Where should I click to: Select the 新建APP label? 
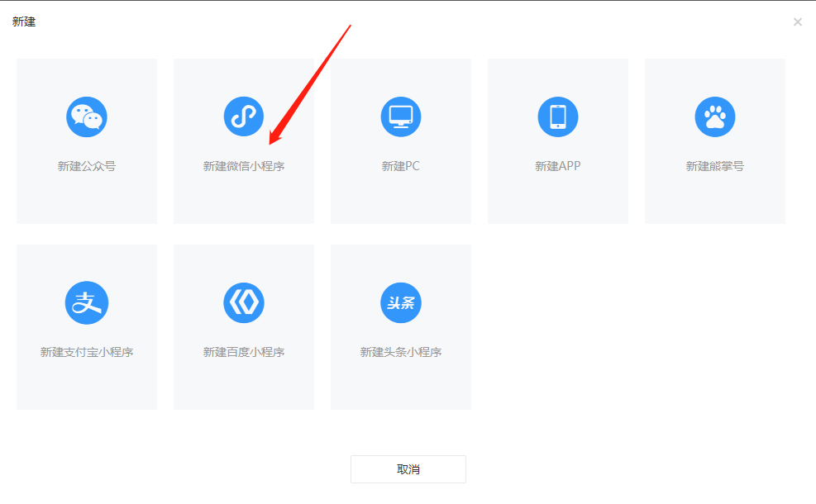[558, 166]
